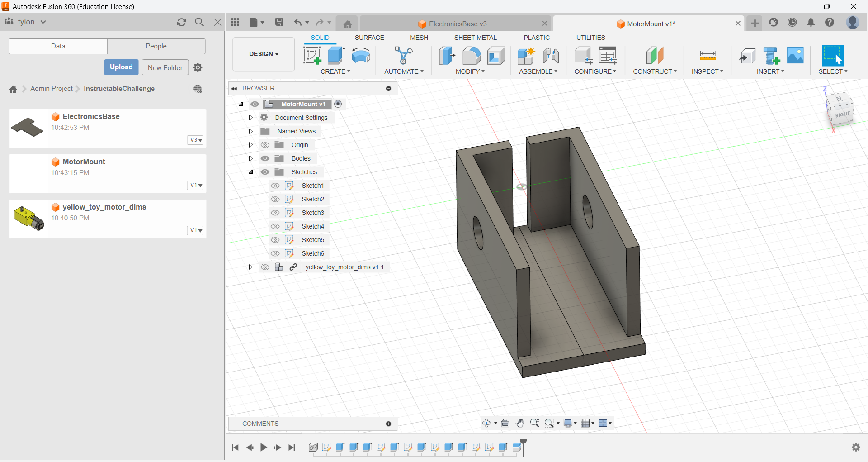This screenshot has height=462, width=868.
Task: Click the New Folder button
Action: [165, 67]
